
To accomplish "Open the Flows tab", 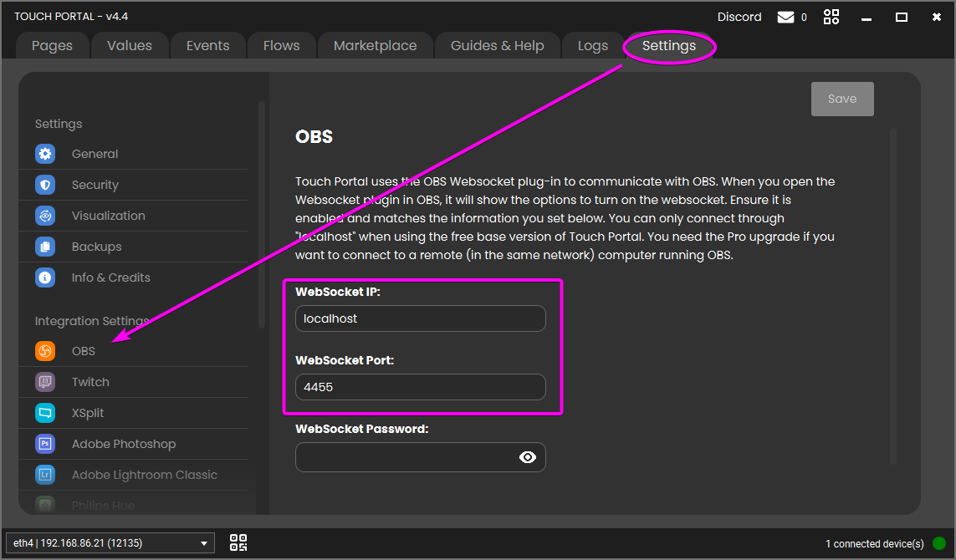I will pyautogui.click(x=281, y=46).
